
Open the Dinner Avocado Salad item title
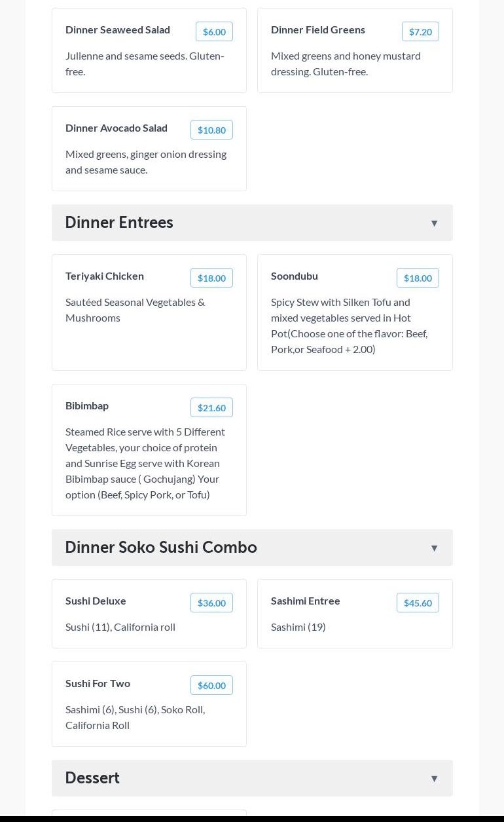point(117,128)
